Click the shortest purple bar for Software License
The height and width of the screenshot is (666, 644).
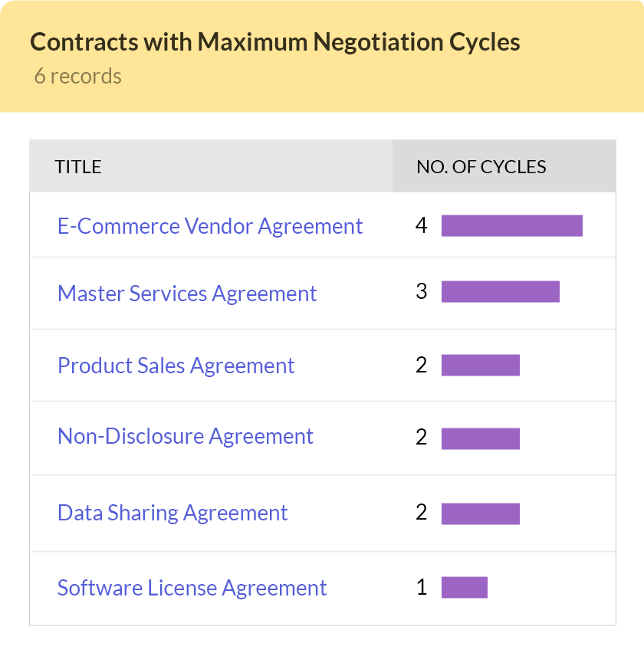(464, 588)
